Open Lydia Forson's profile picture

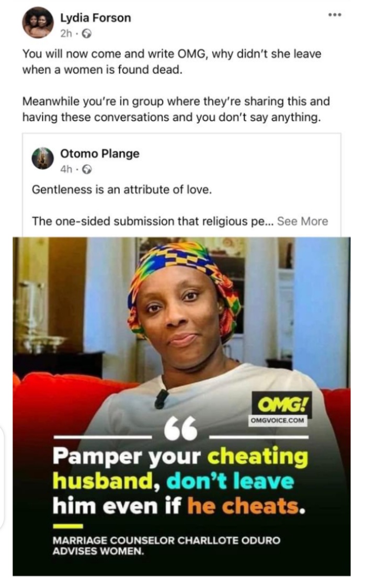[x=38, y=23]
